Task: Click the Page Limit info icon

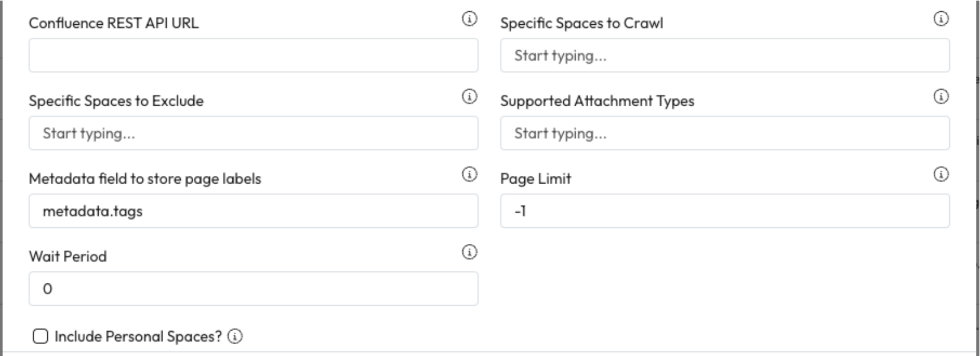Action: click(941, 174)
